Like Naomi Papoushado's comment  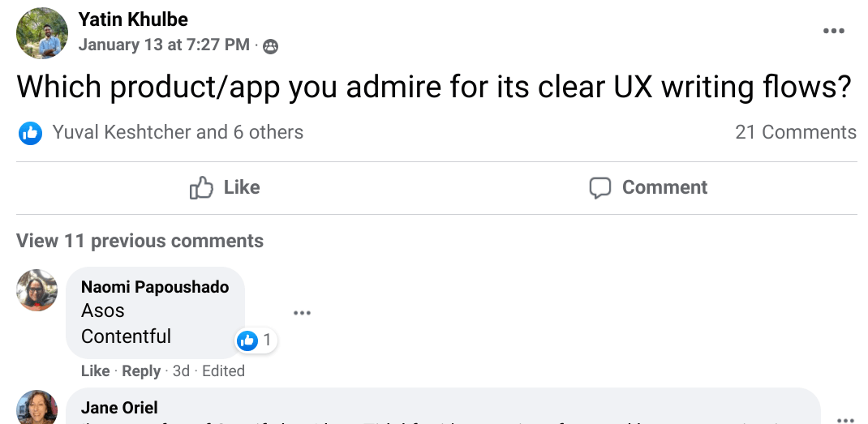(x=95, y=370)
